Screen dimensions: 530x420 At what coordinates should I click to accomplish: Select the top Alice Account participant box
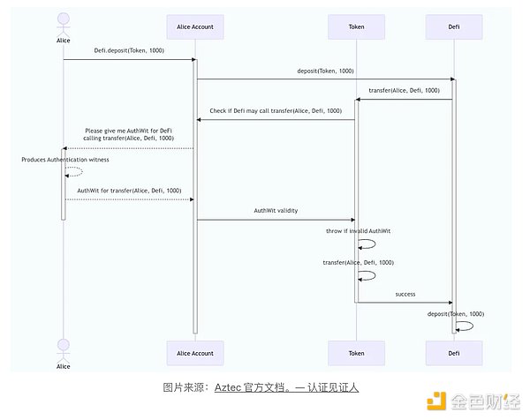[195, 27]
